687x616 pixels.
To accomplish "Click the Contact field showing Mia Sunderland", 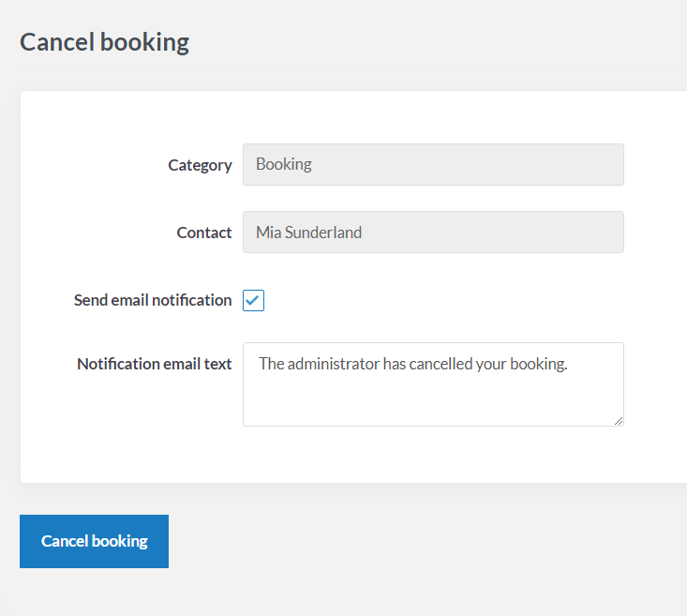I will 433,232.
